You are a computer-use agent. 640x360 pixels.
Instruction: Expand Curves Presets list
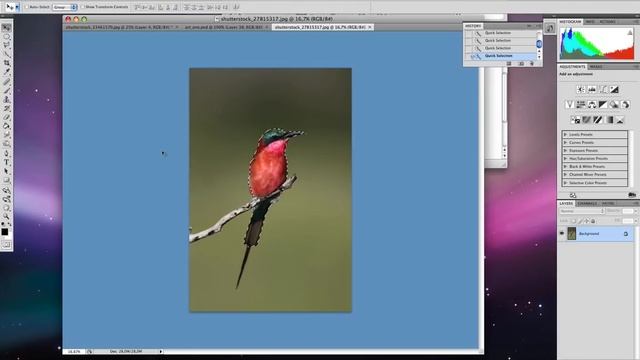click(x=565, y=142)
